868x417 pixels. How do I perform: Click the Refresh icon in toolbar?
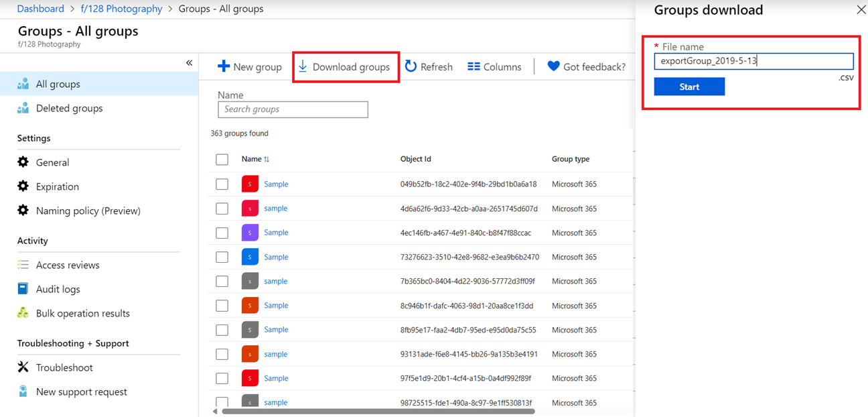[x=411, y=66]
